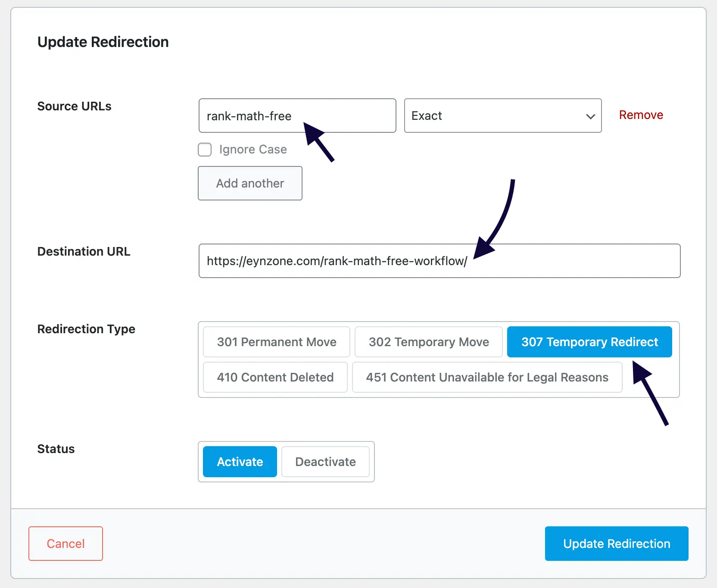Set status to Activate
Screen dimensions: 717x588
pos(240,462)
